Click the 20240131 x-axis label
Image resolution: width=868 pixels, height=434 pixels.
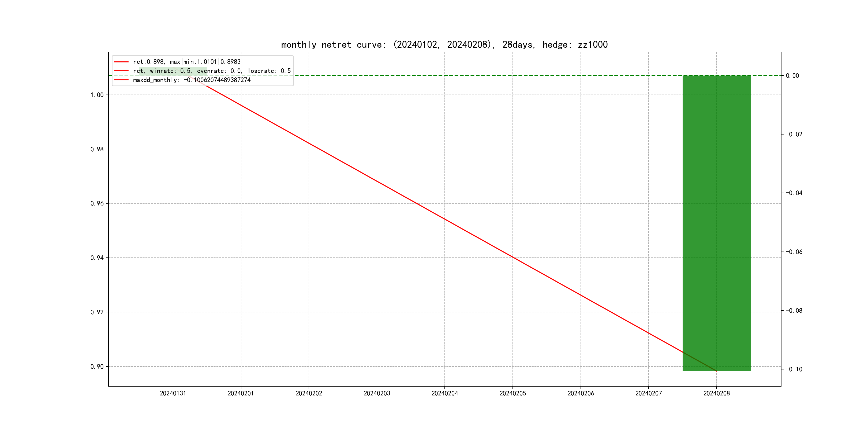173,393
